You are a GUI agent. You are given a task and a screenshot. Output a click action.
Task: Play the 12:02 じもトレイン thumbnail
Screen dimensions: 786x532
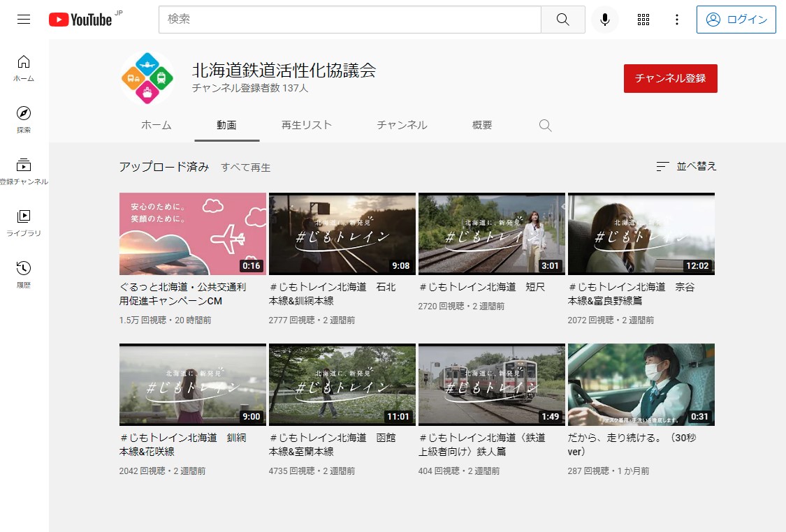pyautogui.click(x=641, y=234)
